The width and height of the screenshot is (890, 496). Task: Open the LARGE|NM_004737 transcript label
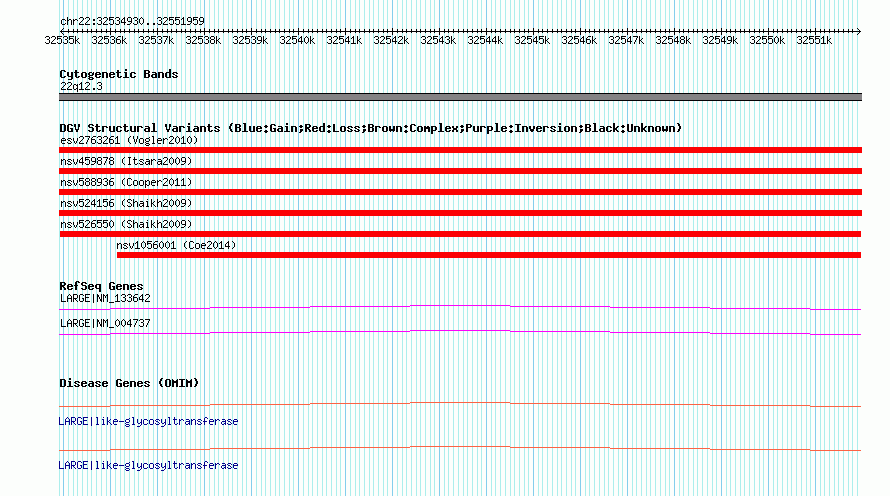coord(105,323)
